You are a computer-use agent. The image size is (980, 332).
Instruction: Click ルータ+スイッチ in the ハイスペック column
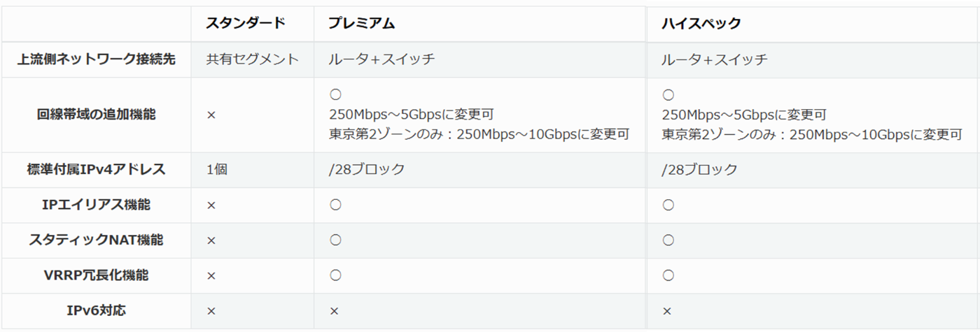click(x=715, y=59)
